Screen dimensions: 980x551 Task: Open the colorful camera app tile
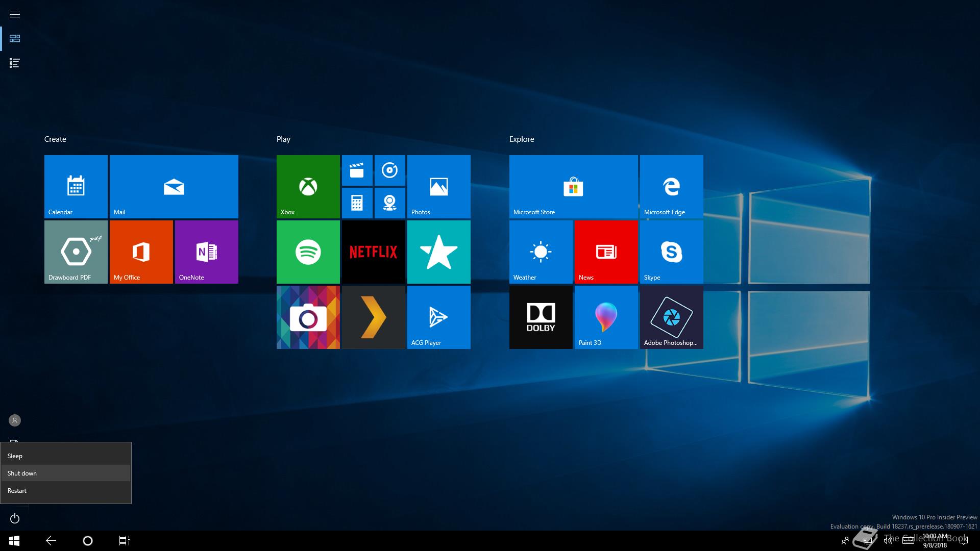(x=308, y=317)
